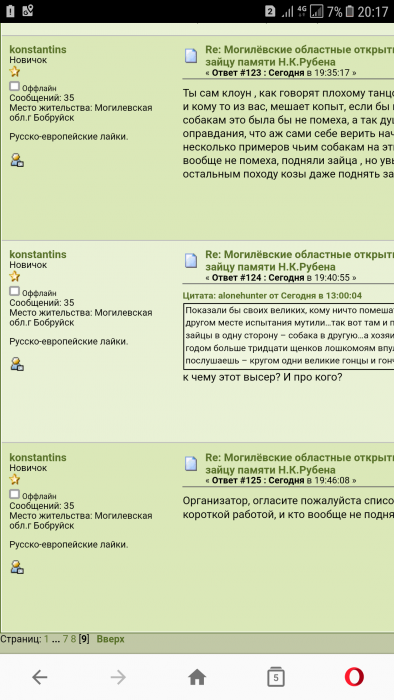394x700 pixels.
Task: Click the star rank icon in reply #123 post
Action: click(x=15, y=71)
